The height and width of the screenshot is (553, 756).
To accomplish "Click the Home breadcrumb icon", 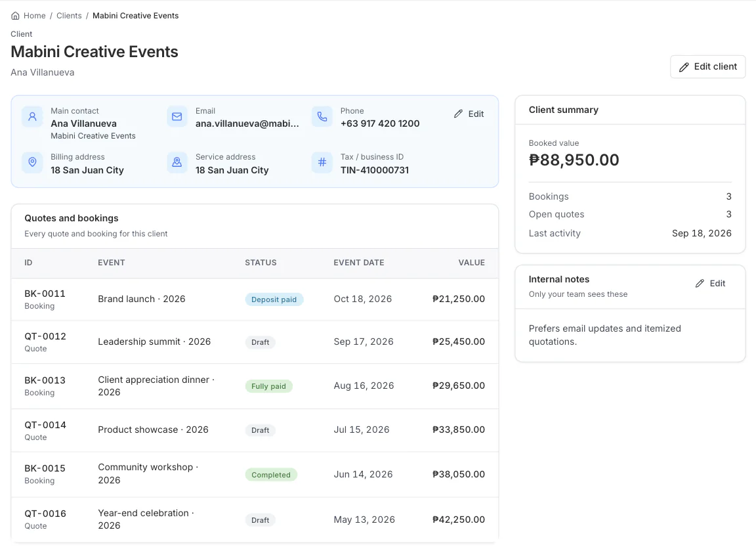I will pos(16,16).
